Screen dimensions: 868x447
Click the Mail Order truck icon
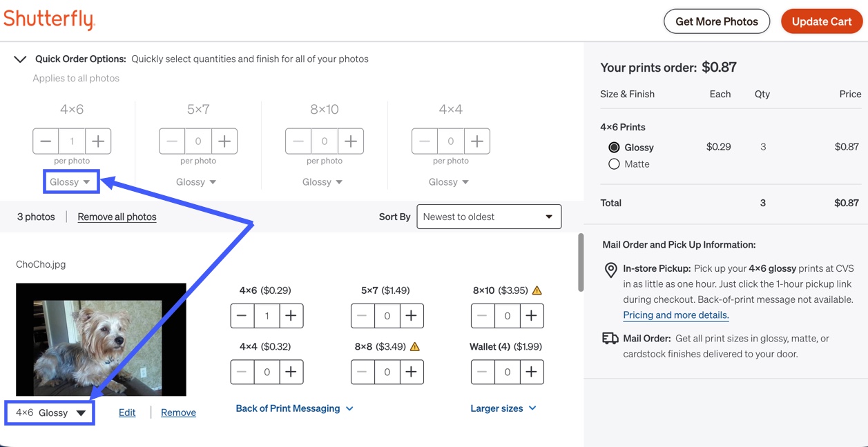[x=610, y=339]
